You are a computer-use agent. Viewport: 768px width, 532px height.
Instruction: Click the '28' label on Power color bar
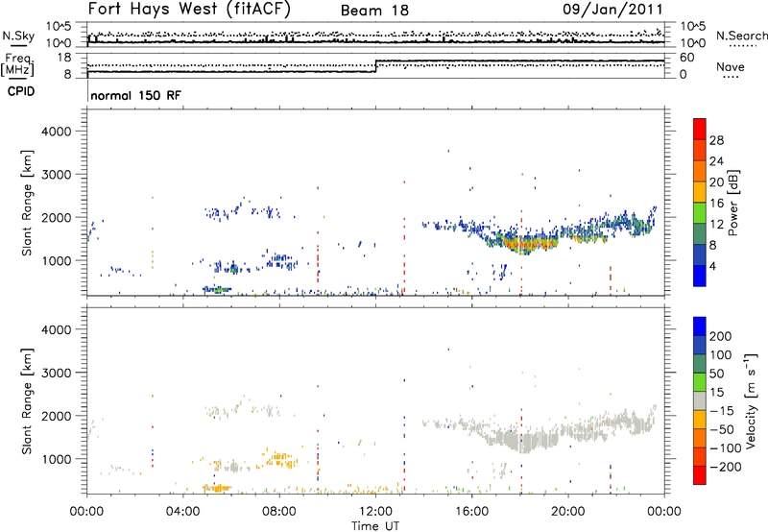716,140
